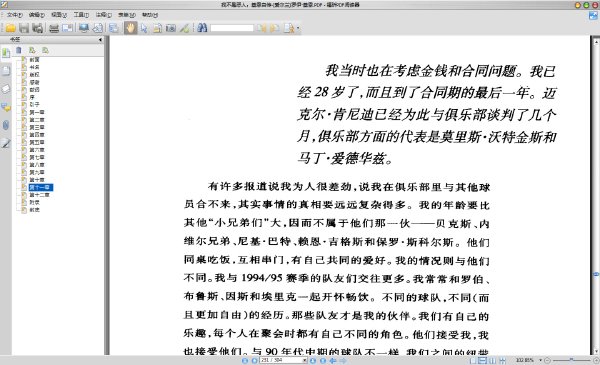
Task: Jump to bookmark 第五章
Action: pos(37,142)
